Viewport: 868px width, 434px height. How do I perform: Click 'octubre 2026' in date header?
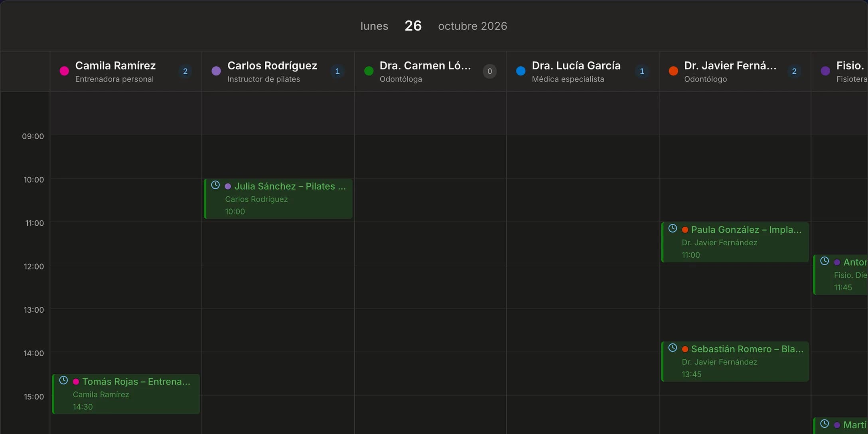(473, 26)
